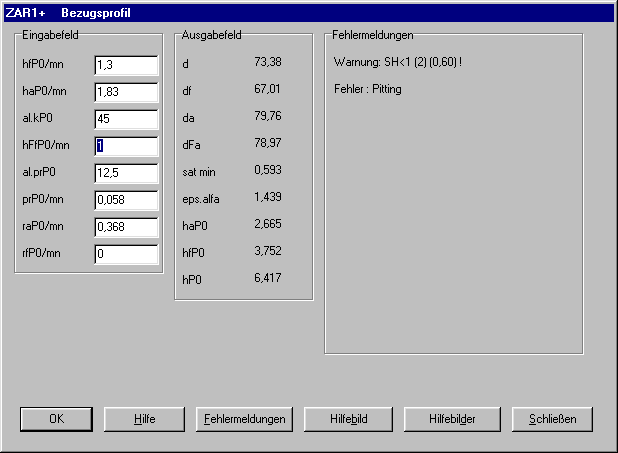Select the raP0/mn input with 0,368
Screen dimensions: 618x453
click(126, 227)
